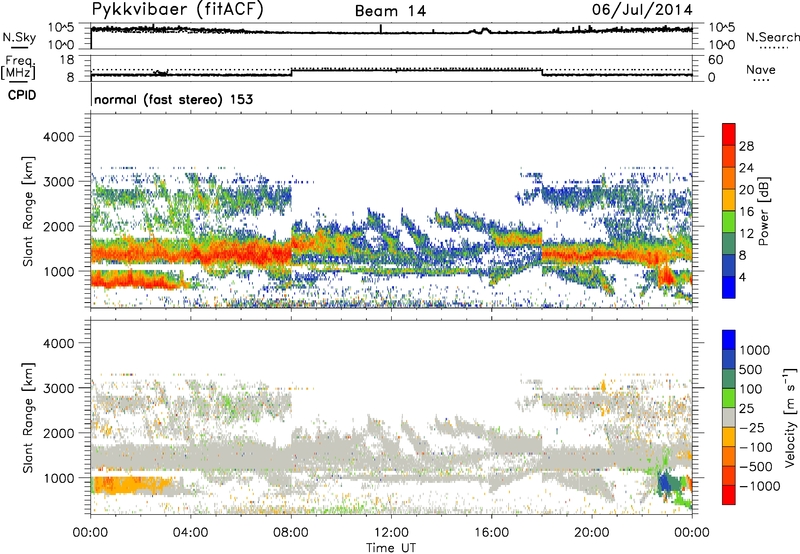Viewport: 800px width, 554px height.
Task: Click the Power [dB] color bar title
Action: (x=764, y=211)
